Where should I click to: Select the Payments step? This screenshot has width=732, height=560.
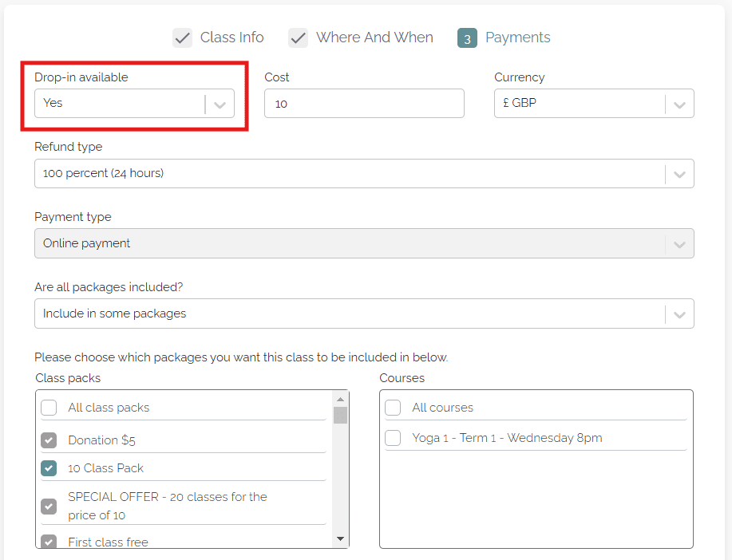point(517,37)
